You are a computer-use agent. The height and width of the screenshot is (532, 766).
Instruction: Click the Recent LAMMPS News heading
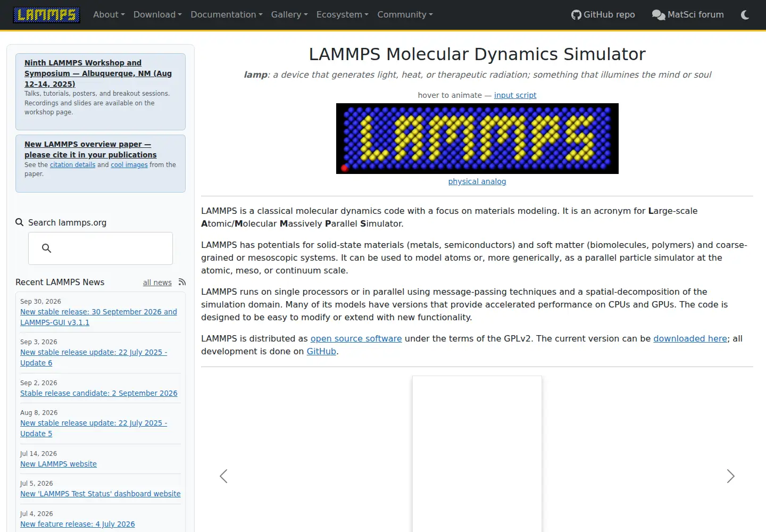tap(60, 282)
